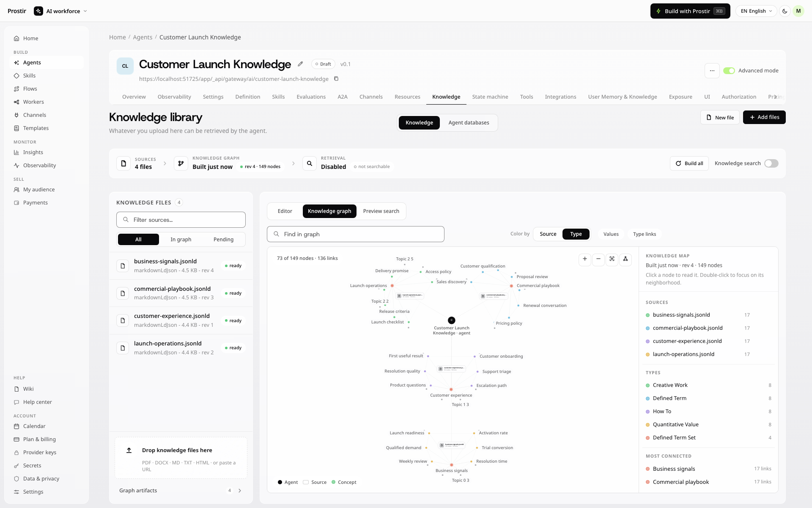Color graph by Type

[576, 234]
